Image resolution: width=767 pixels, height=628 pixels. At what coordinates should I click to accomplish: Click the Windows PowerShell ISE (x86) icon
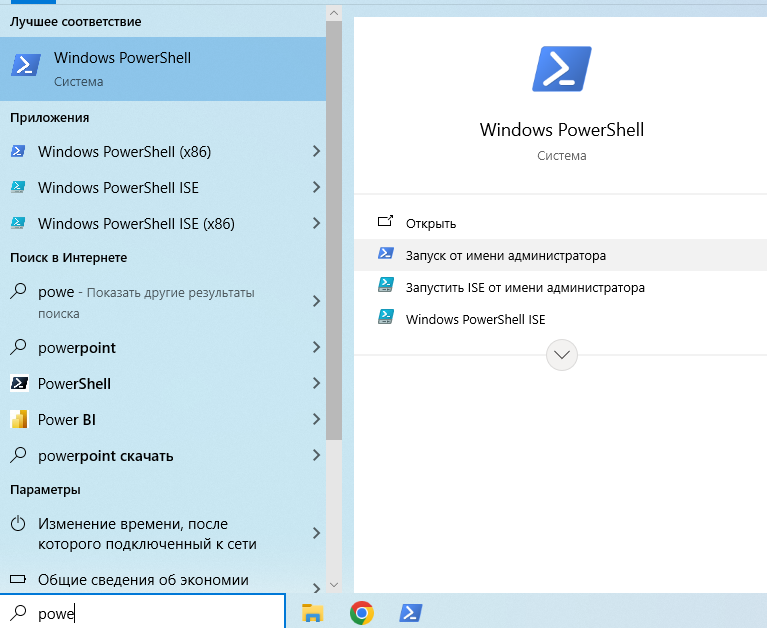(19, 224)
